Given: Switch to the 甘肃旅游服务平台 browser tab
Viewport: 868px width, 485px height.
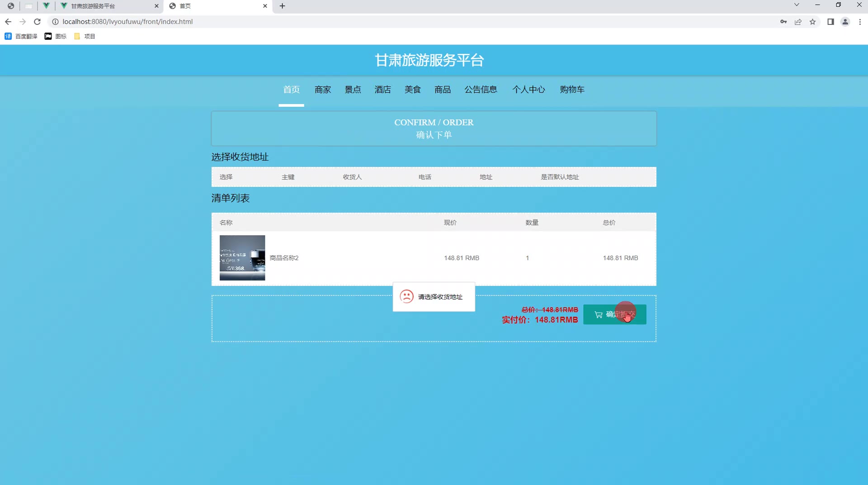Looking at the screenshot, I should pos(108,6).
